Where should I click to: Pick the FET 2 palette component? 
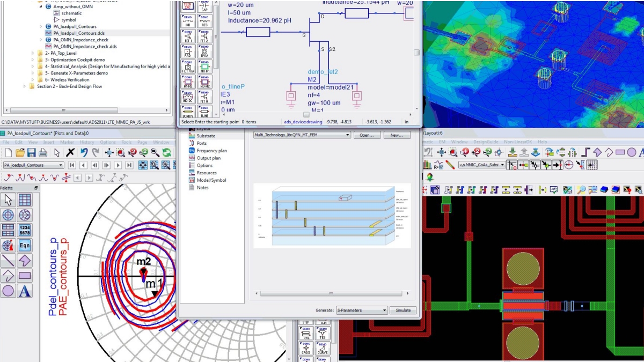click(x=204, y=36)
